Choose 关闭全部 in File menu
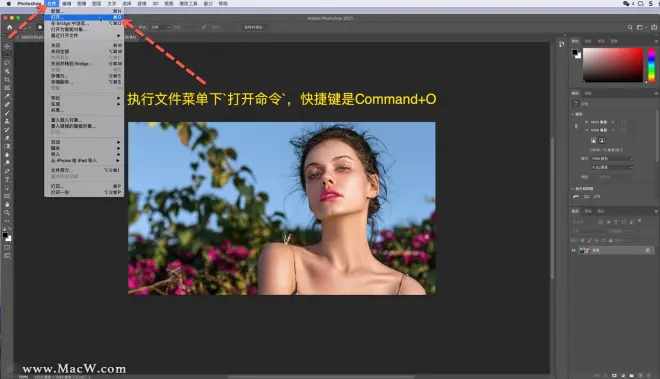 (84, 51)
